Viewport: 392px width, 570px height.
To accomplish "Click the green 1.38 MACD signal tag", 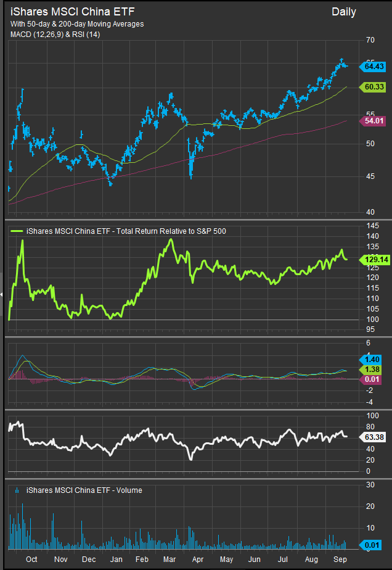I will (374, 368).
